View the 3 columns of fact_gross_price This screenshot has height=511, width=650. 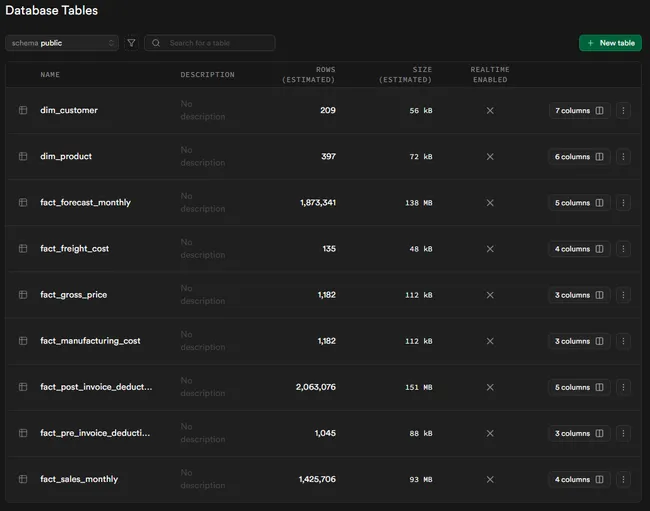click(x=579, y=295)
